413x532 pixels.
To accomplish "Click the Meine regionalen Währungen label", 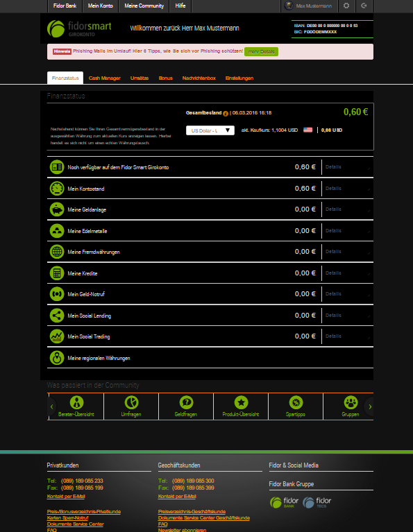I will pyautogui.click(x=99, y=359).
